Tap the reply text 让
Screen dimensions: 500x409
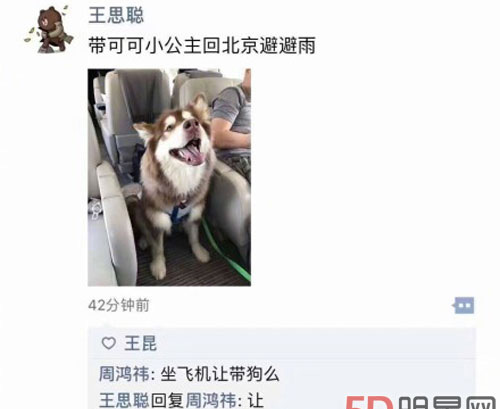(256, 400)
